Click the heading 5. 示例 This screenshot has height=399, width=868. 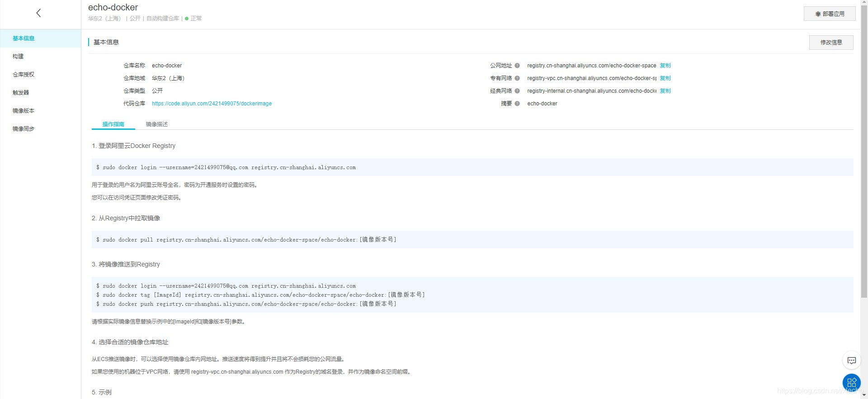click(101, 392)
